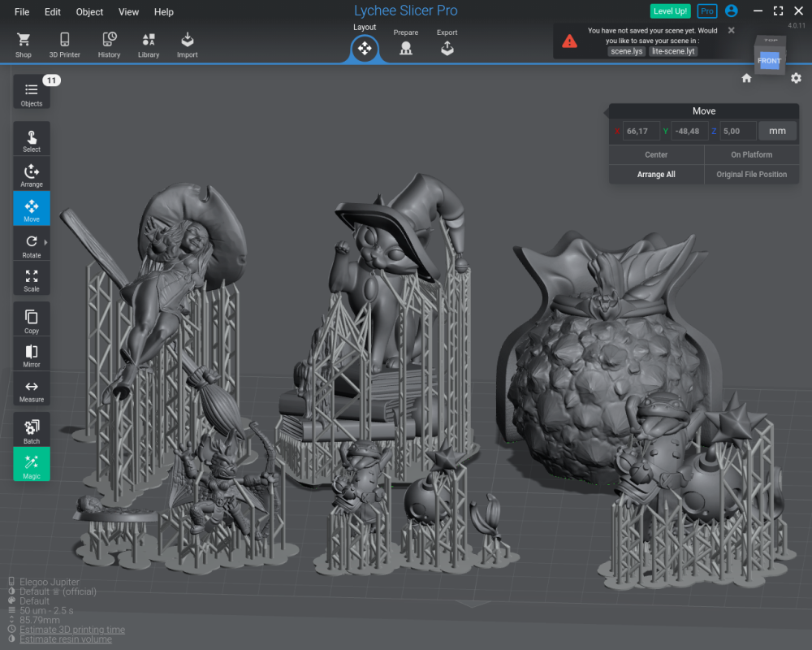Open the Objects list panel
The height and width of the screenshot is (650, 812).
[32, 93]
